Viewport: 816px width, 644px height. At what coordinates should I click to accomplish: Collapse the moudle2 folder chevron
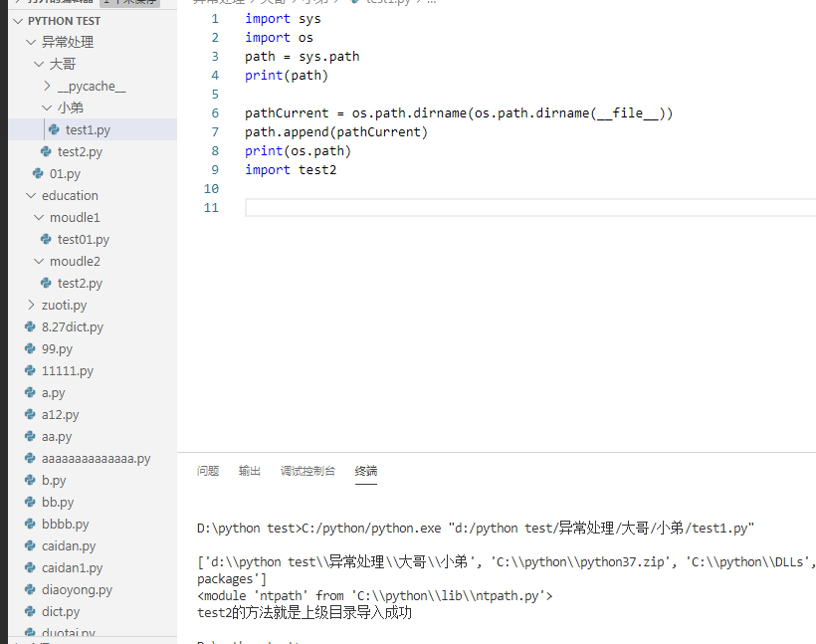pos(39,262)
